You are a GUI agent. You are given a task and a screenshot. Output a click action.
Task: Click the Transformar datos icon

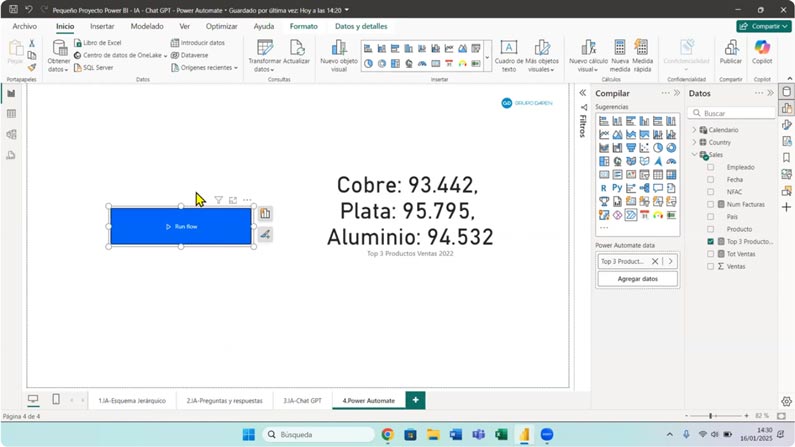tap(264, 47)
